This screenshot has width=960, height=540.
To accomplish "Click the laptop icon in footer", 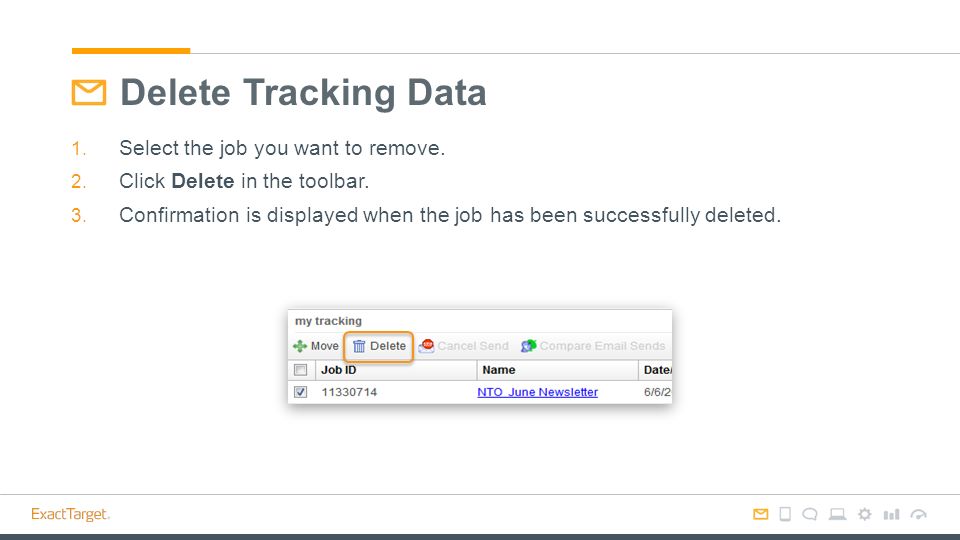I will click(838, 514).
